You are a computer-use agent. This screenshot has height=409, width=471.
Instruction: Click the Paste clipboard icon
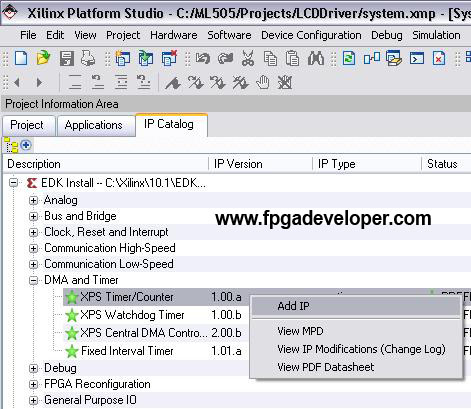tap(292, 58)
